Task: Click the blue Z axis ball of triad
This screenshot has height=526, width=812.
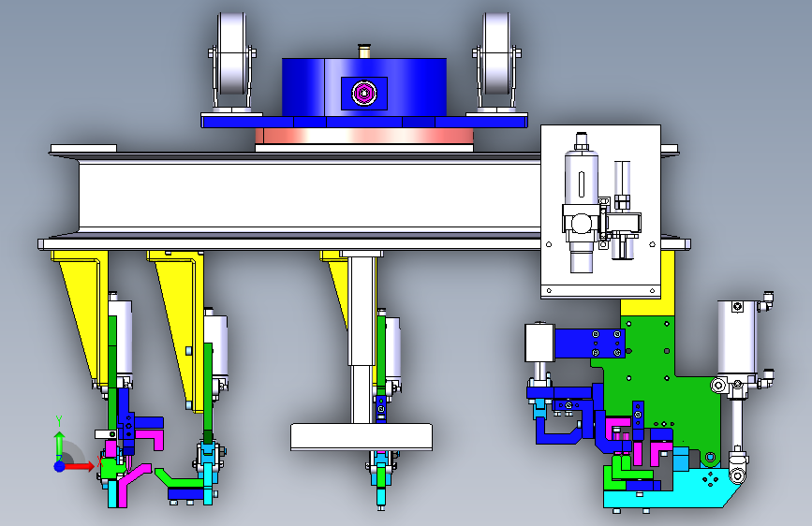Action: pos(60,466)
